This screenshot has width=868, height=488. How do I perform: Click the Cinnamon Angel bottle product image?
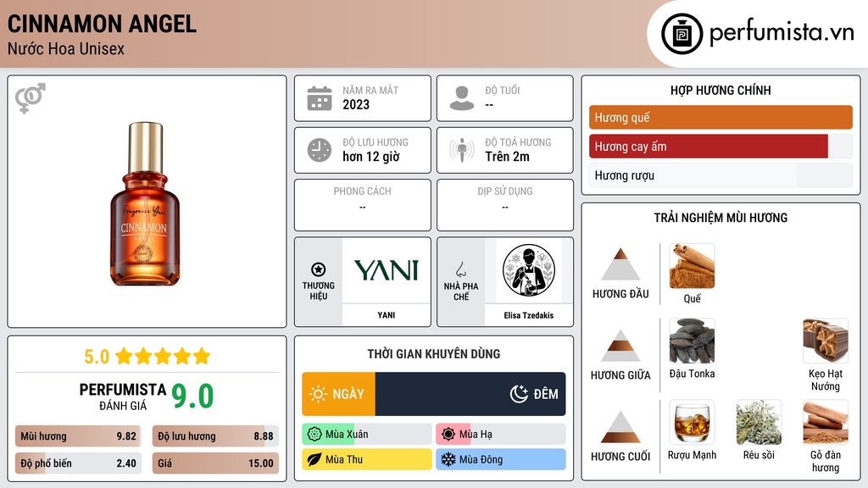pyautogui.click(x=146, y=203)
